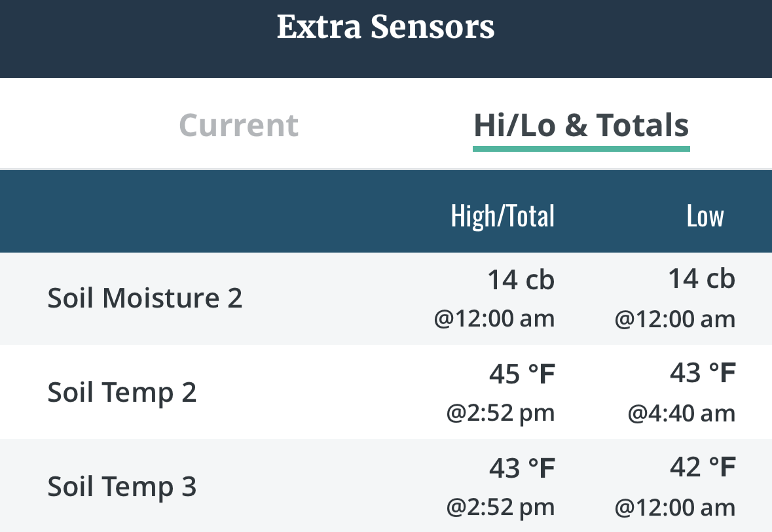This screenshot has width=772, height=532.
Task: Click Soil Temp 3 high timestamp @2:52 pm
Action: (x=500, y=508)
